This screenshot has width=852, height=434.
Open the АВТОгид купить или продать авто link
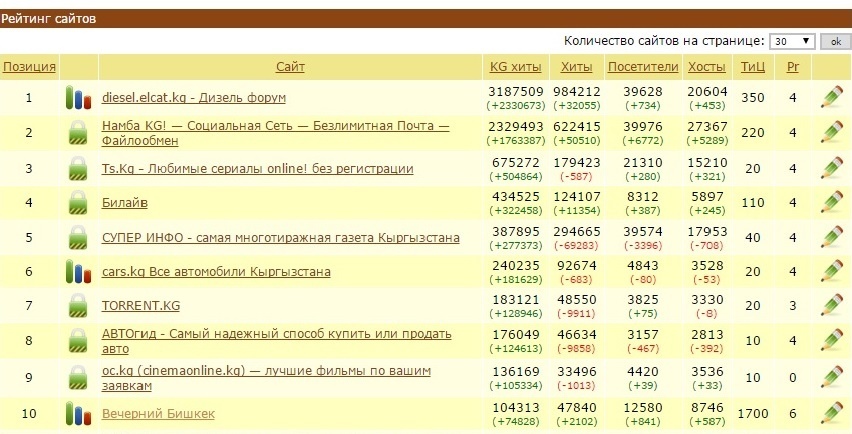pos(277,341)
